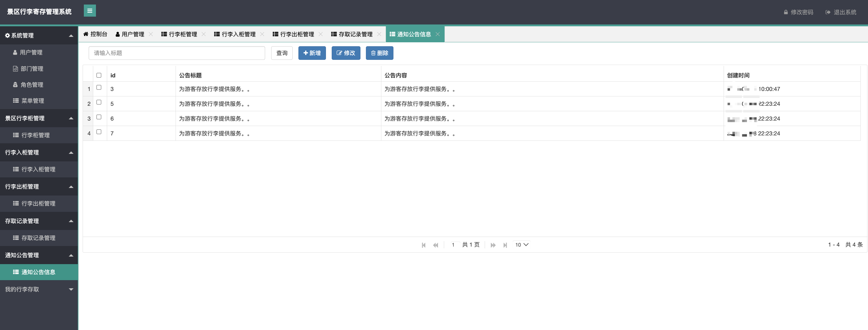This screenshot has width=868, height=330.
Task: Toggle the sidebar hamburger menu button
Action: [90, 11]
